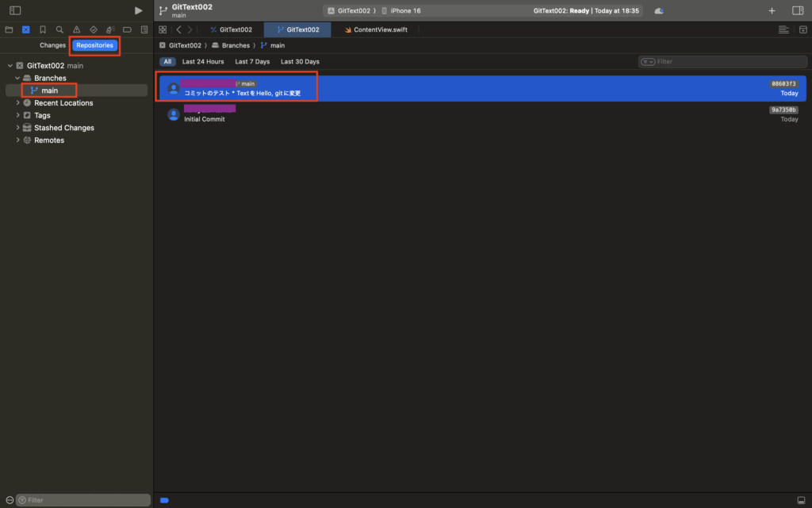Open the Report navigator icon
Viewport: 812px width, 508px height.
[x=144, y=29]
